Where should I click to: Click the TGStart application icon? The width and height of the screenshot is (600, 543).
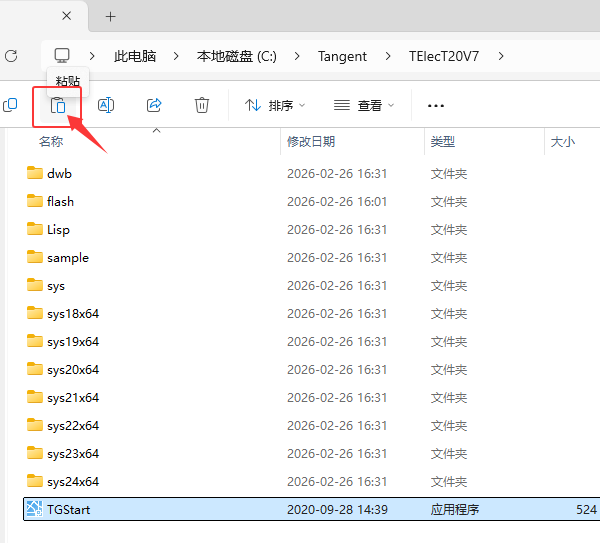pos(34,509)
